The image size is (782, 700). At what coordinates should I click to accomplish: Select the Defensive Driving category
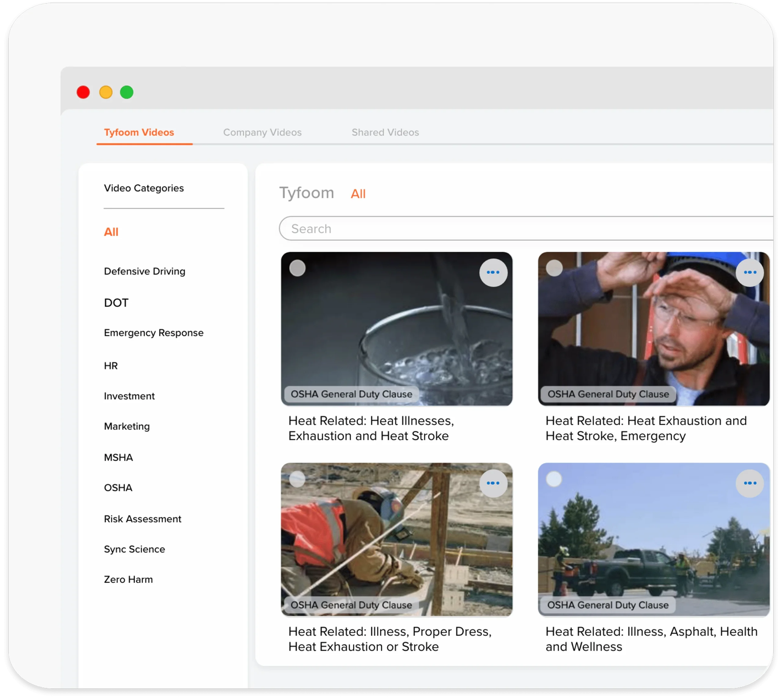[x=144, y=271]
